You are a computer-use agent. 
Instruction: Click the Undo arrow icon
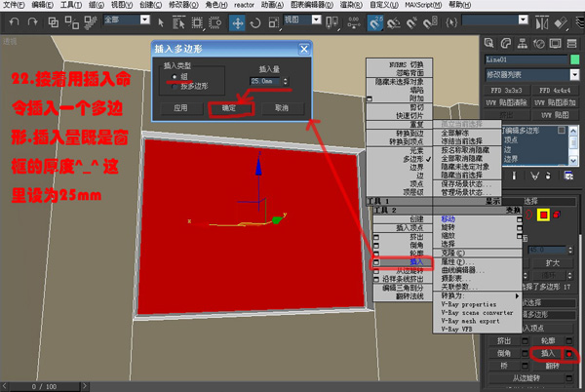(14, 22)
